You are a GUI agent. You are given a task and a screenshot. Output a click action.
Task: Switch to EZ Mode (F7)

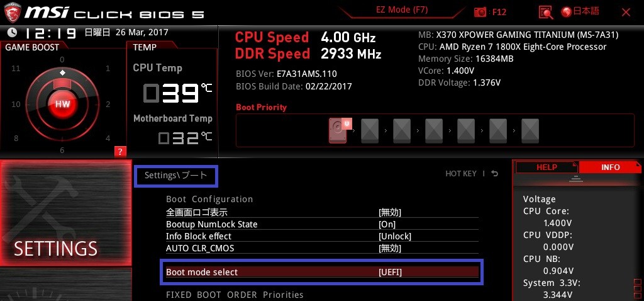coord(402,10)
